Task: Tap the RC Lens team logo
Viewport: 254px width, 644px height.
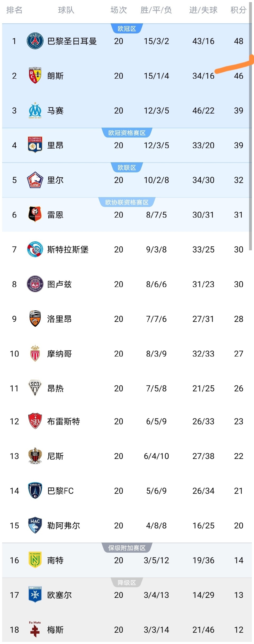Action: click(x=35, y=76)
